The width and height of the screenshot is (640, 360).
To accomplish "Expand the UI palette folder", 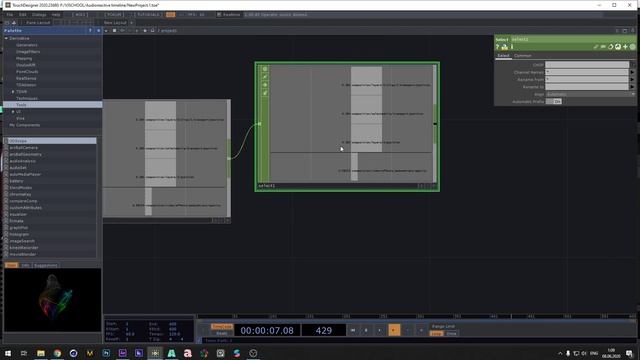I will pyautogui.click(x=13, y=111).
